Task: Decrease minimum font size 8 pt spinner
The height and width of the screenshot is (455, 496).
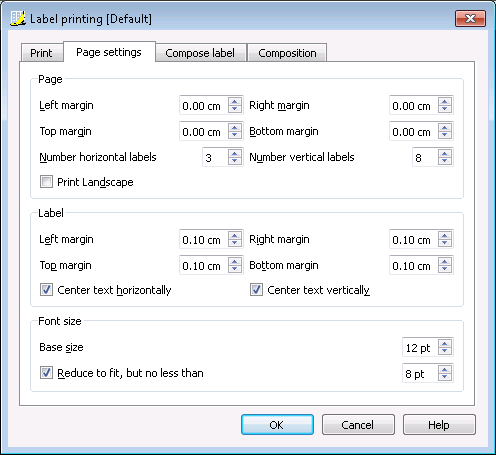Action: coord(445,377)
